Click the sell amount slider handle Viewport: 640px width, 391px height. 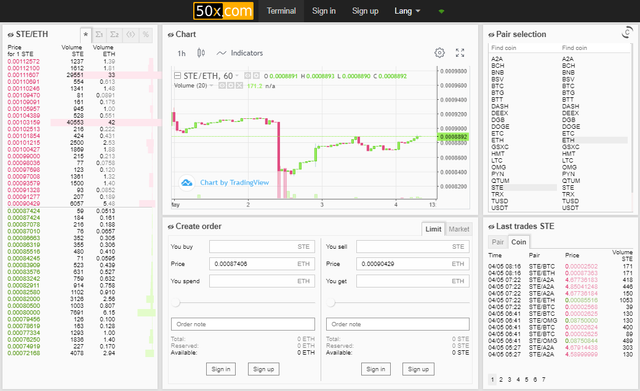click(331, 302)
